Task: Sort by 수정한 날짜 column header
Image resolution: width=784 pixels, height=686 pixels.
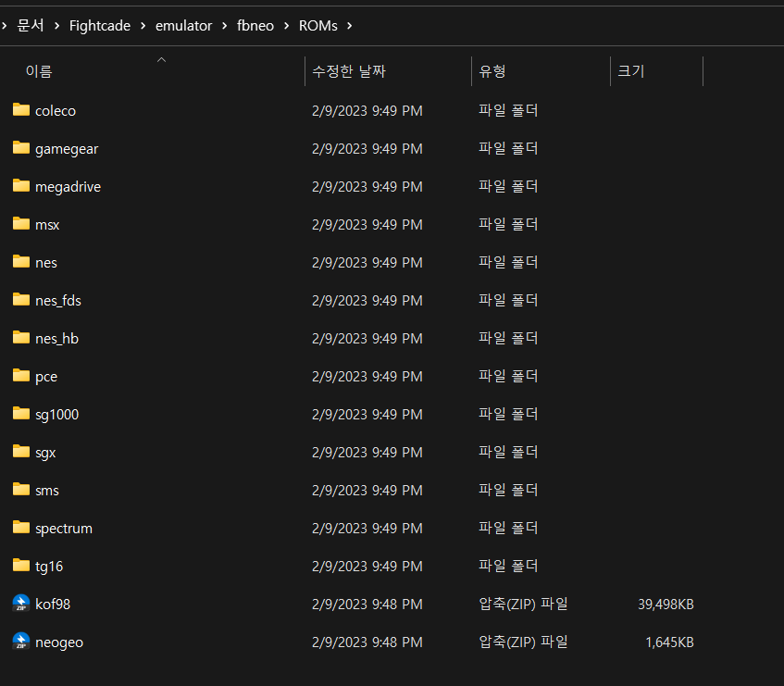Action: pyautogui.click(x=349, y=71)
